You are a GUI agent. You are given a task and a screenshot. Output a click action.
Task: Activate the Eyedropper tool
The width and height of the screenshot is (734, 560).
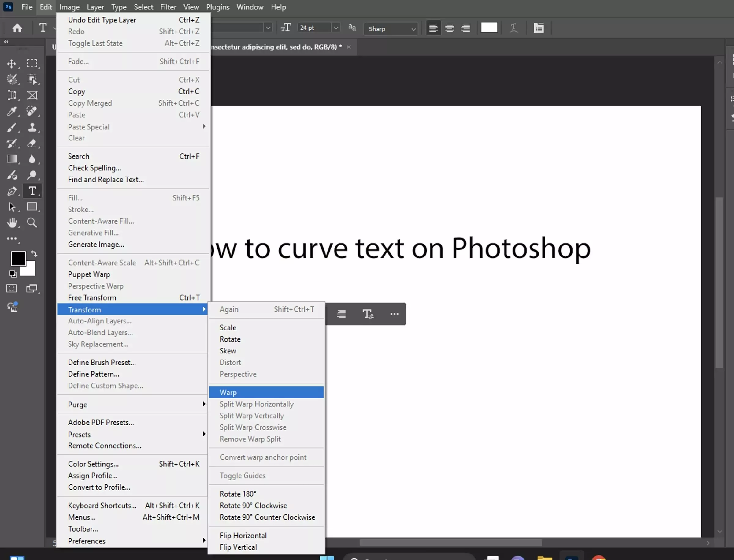(x=12, y=111)
